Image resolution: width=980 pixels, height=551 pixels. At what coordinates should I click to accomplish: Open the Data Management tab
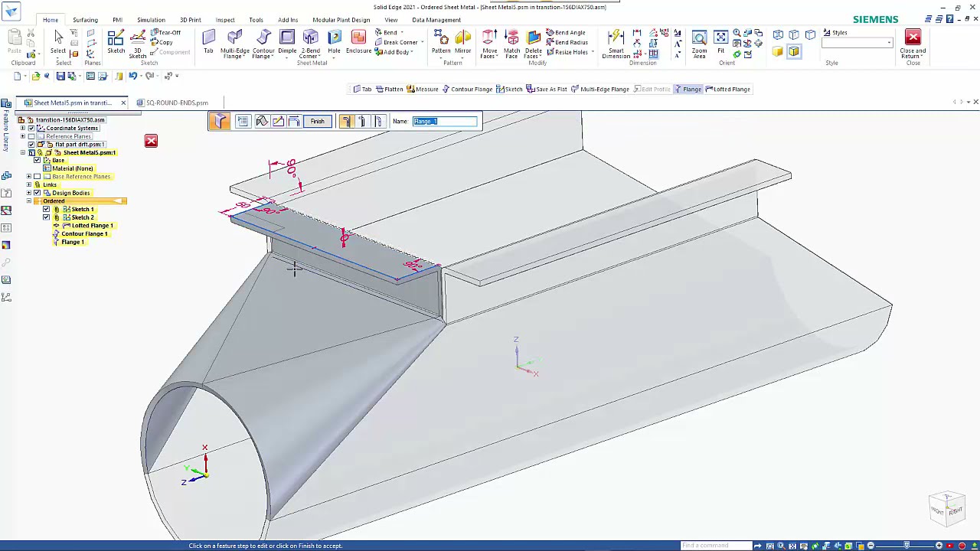tap(436, 20)
